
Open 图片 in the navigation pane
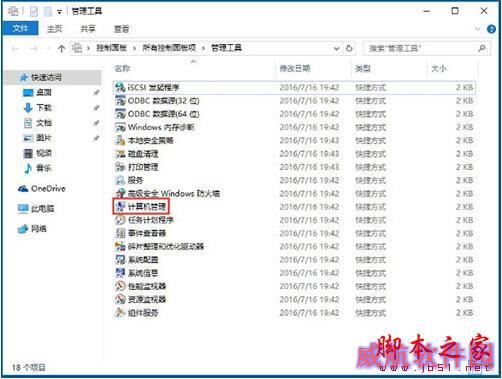tap(43, 138)
